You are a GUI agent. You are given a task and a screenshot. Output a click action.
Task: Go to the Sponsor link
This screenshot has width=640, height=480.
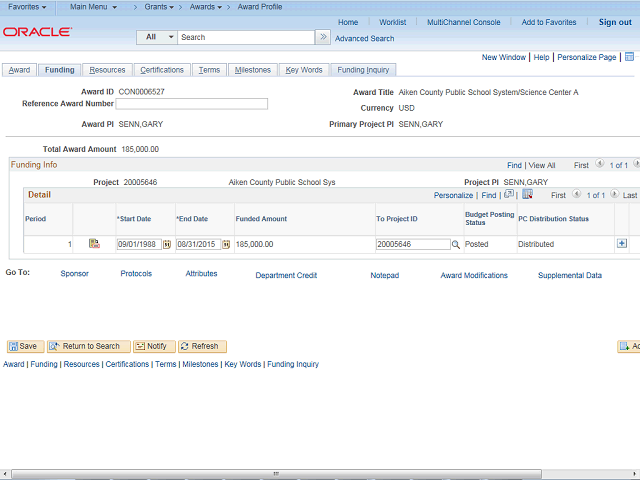(74, 273)
